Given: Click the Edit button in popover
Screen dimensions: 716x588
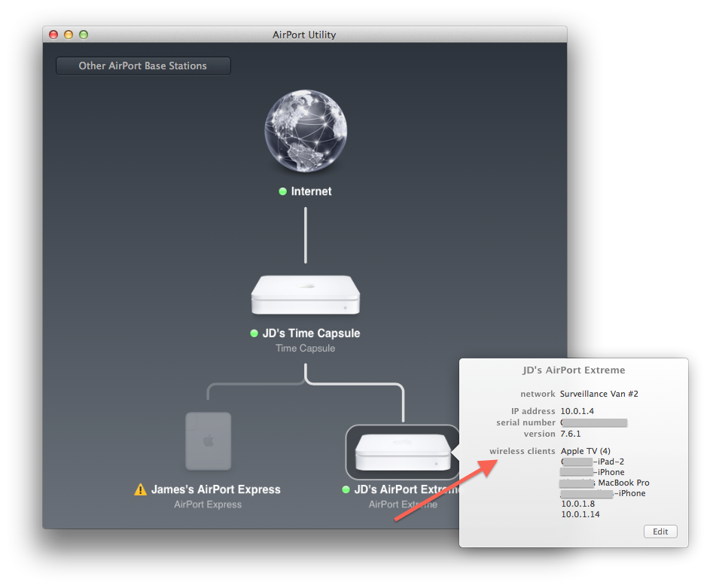Looking at the screenshot, I should pos(660,532).
